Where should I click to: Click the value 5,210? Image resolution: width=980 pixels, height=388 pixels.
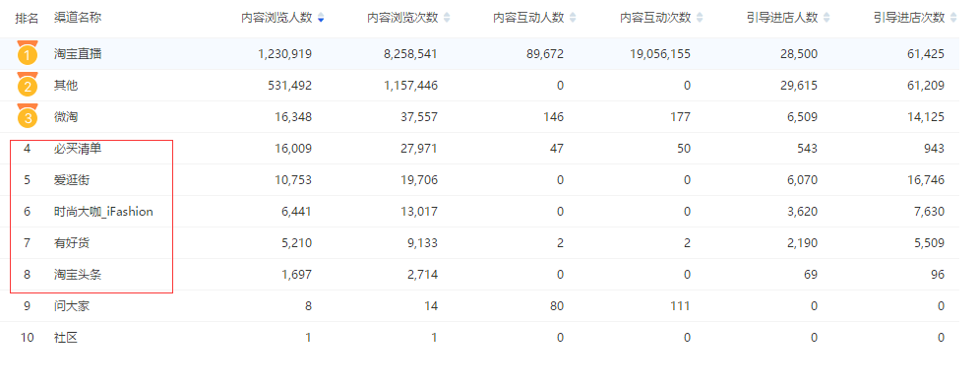297,243
